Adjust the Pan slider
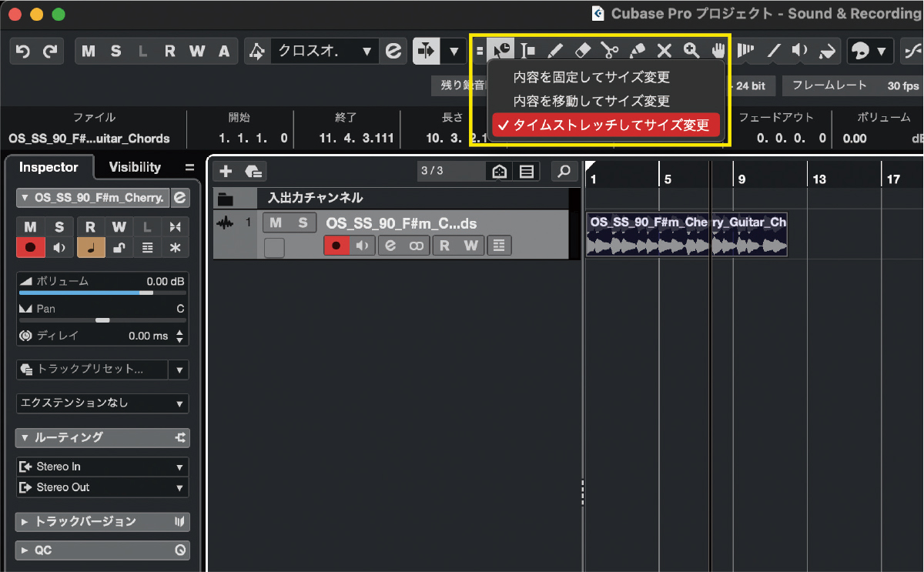 pyautogui.click(x=102, y=319)
